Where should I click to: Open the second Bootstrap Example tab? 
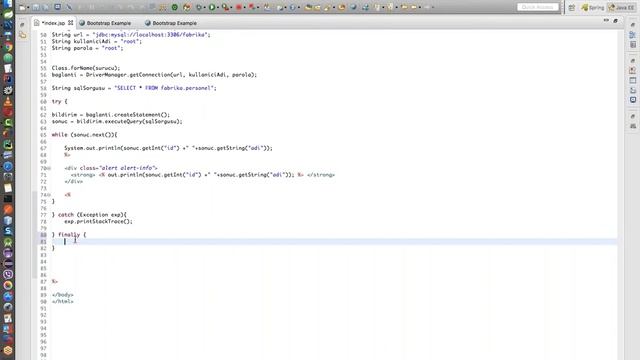[x=171, y=23]
